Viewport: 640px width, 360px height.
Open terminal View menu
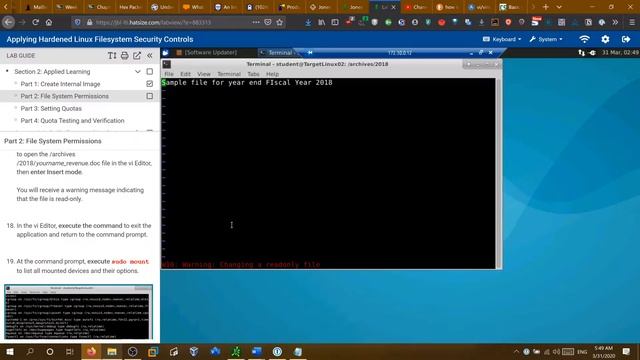(204, 74)
